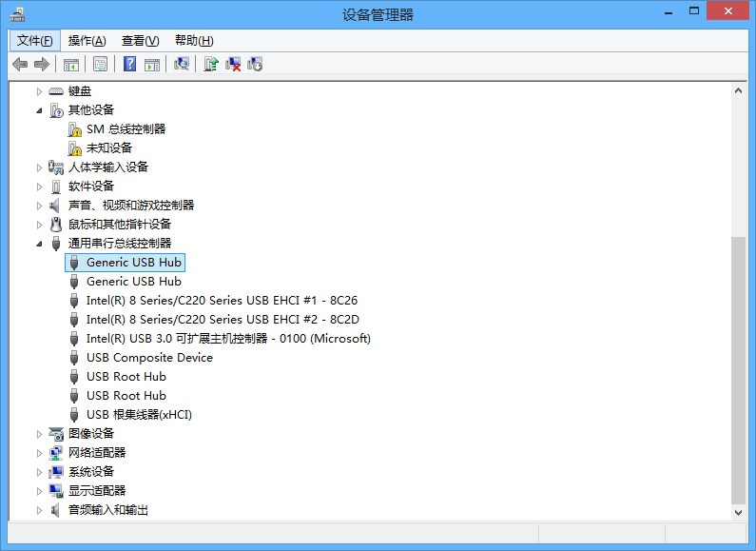This screenshot has height=551, width=756.
Task: Minimize the 设备管理器 window
Action: tap(669, 13)
